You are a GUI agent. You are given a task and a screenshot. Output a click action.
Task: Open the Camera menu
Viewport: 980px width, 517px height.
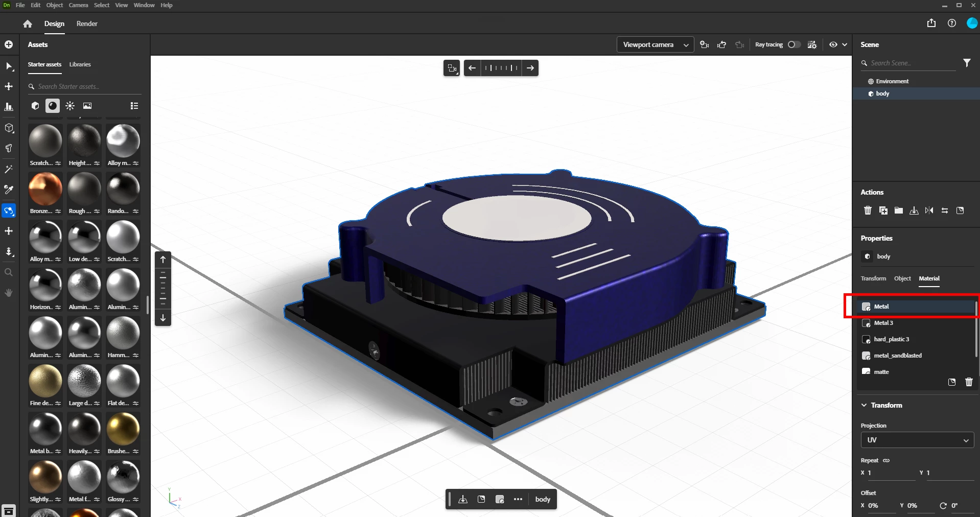point(78,5)
